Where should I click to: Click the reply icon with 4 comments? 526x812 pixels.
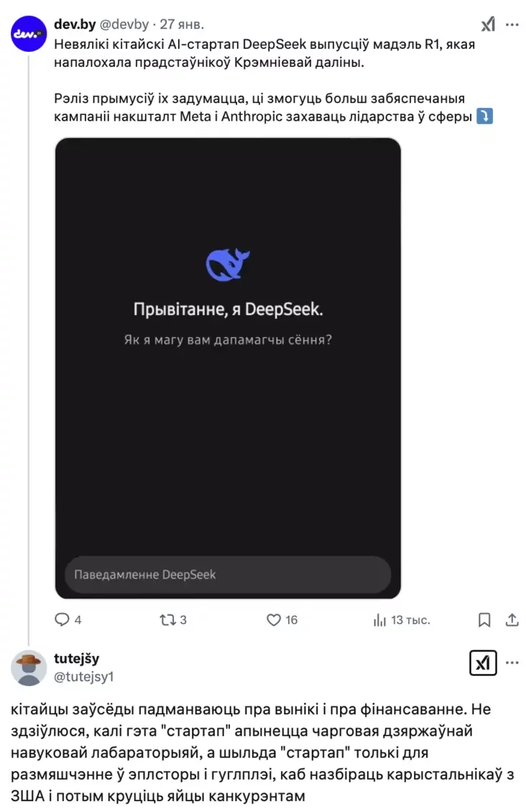63,619
